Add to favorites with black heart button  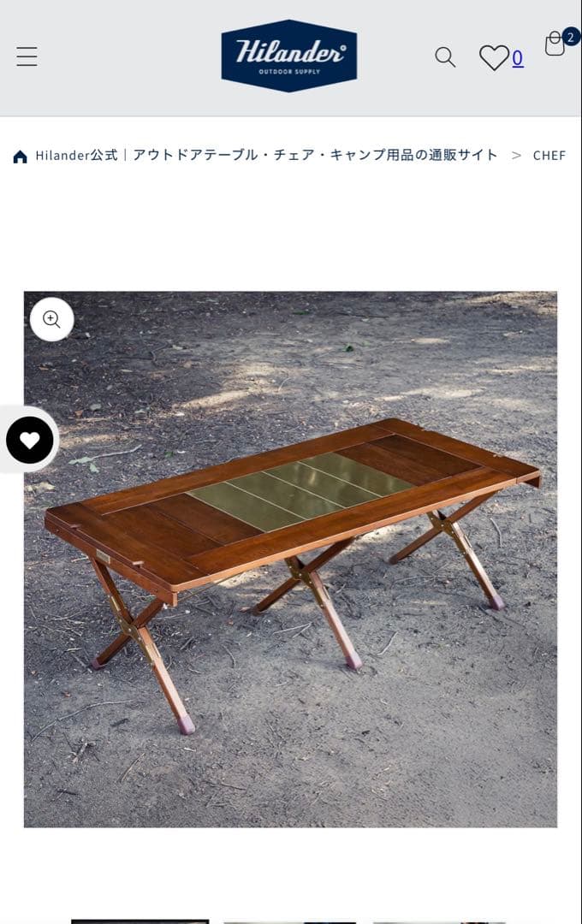pos(29,440)
